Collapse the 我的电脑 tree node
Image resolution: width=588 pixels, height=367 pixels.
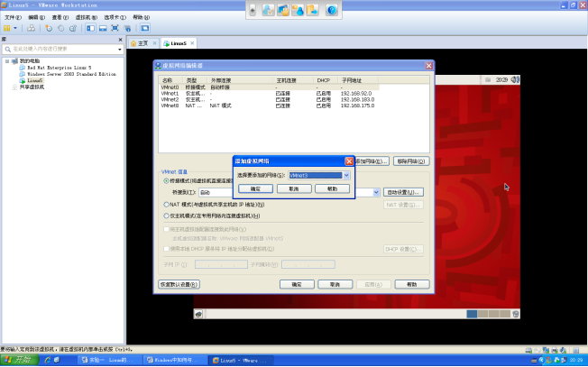pos(6,60)
